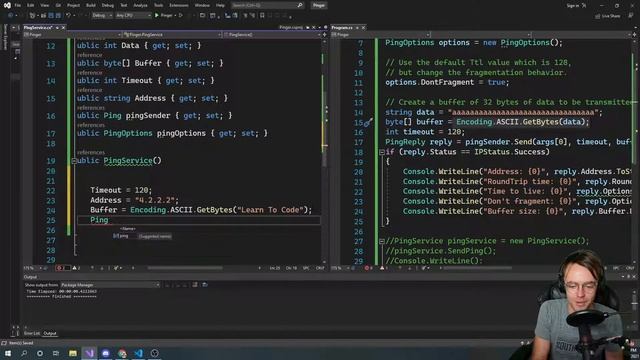Click the Save toolbar icon
This screenshot has width=640, height=360.
(x=51, y=16)
